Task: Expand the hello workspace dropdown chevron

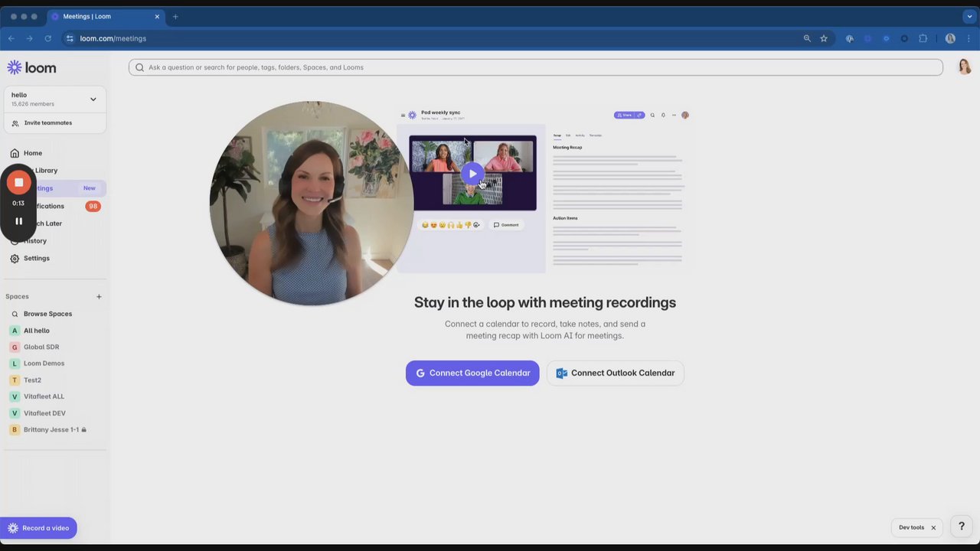Action: coord(93,99)
